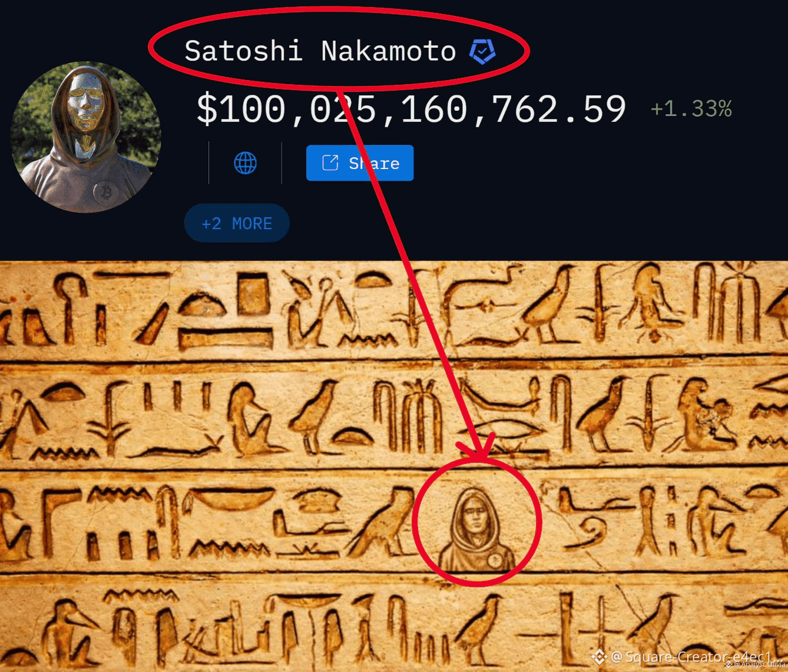Viewport: 788px width, 672px height.
Task: Click the coin emblem on avatar's chest
Action: coord(107,193)
